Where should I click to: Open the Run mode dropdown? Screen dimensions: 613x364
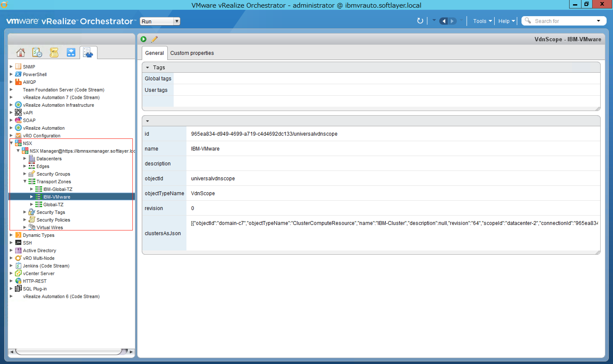[176, 21]
